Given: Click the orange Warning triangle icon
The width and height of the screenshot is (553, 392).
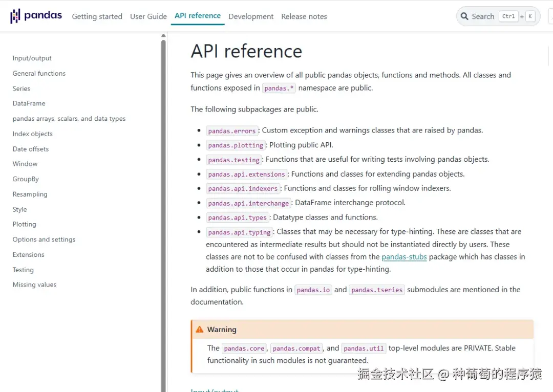Looking at the screenshot, I should pyautogui.click(x=199, y=329).
